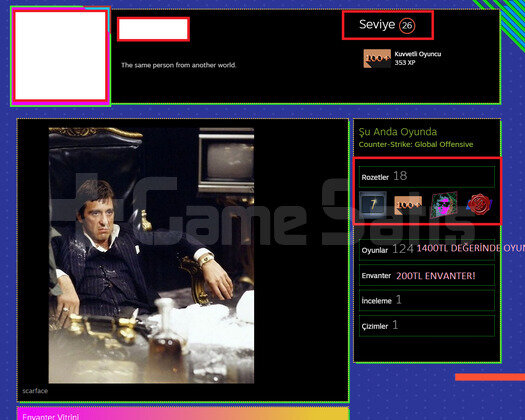
Task: Open the İnceleme reviews link
Action: click(x=376, y=301)
